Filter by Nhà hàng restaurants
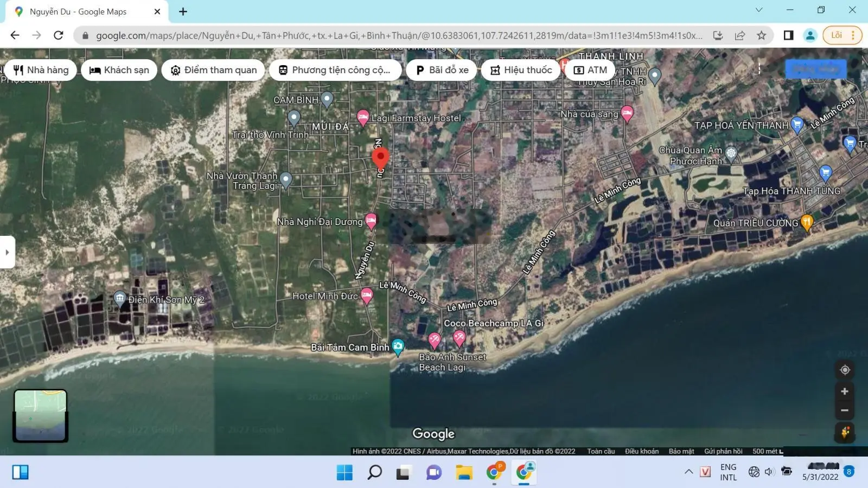Viewport: 868px width, 488px height. coord(41,70)
